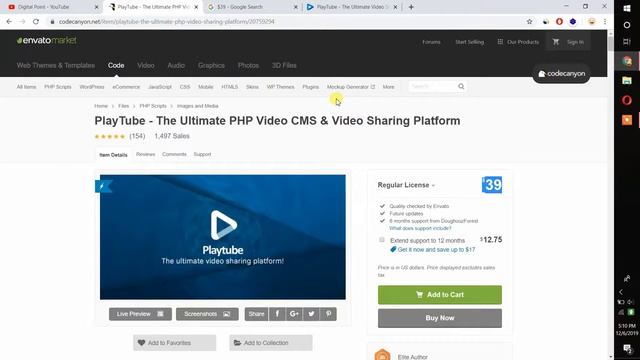Open the WordPress category link
The height and width of the screenshot is (360, 640).
coord(92,87)
